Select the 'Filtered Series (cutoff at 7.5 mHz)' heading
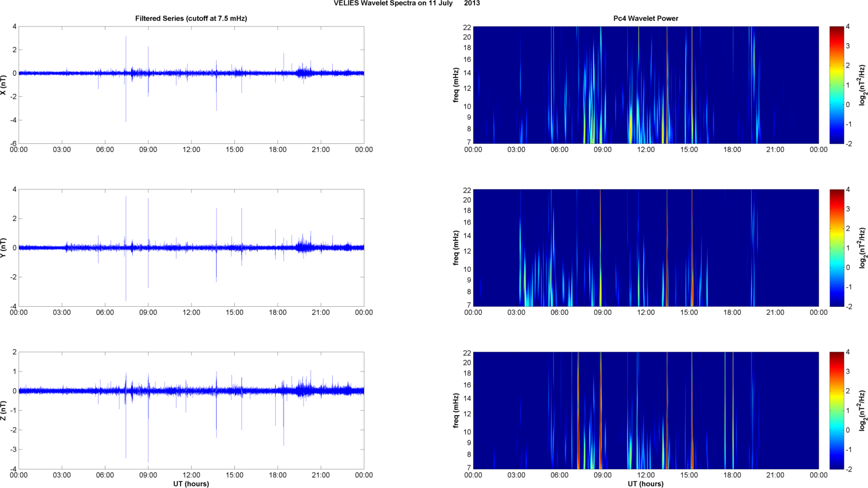 191,18
